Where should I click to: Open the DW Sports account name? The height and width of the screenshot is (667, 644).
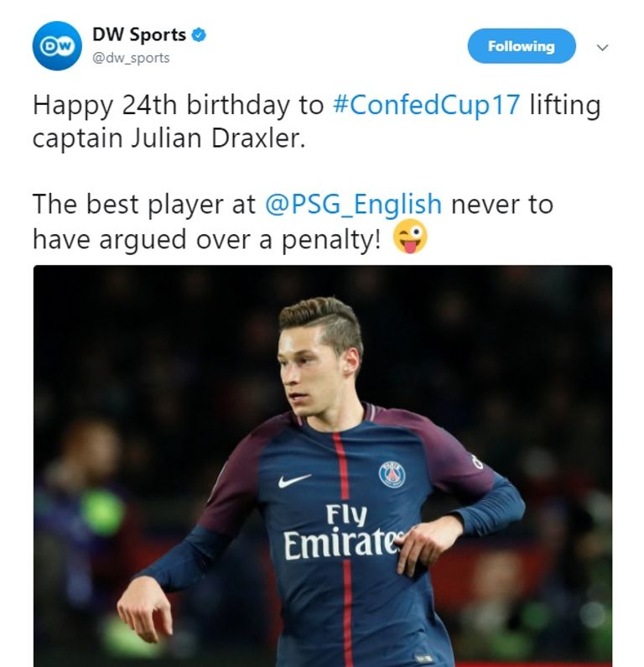(x=139, y=34)
